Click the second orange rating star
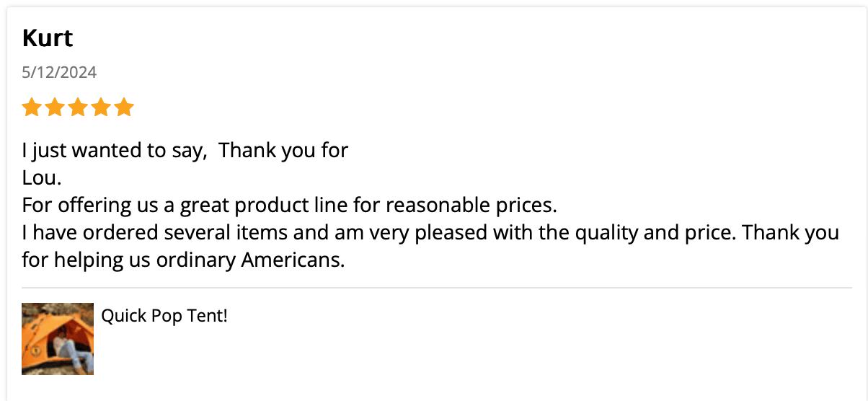The height and width of the screenshot is (401, 868). coord(54,108)
